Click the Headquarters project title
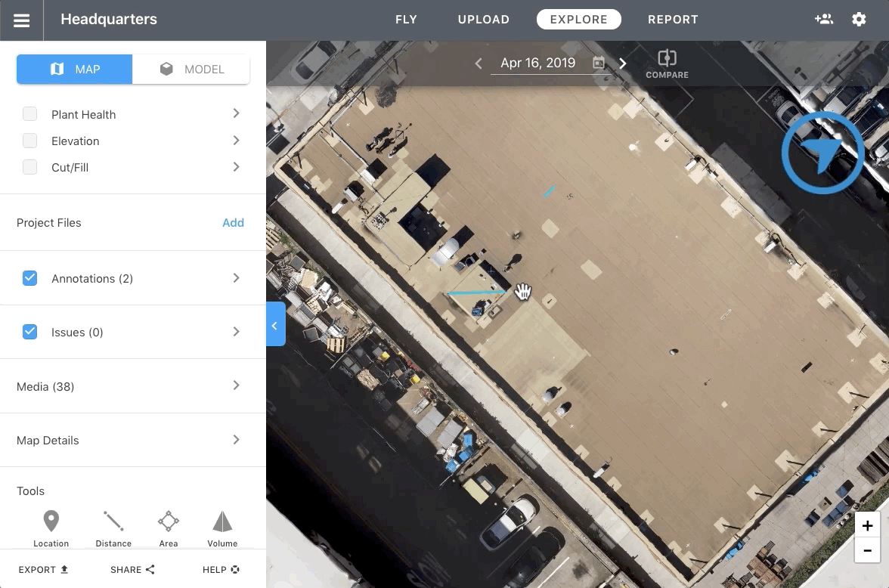 pos(109,20)
